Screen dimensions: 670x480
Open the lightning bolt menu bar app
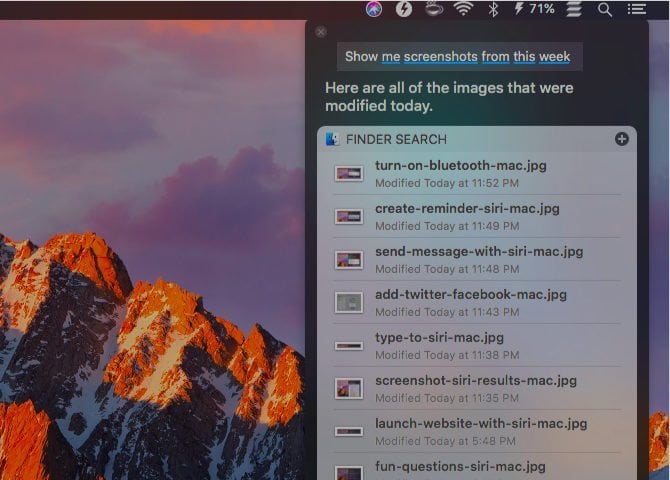(x=403, y=9)
